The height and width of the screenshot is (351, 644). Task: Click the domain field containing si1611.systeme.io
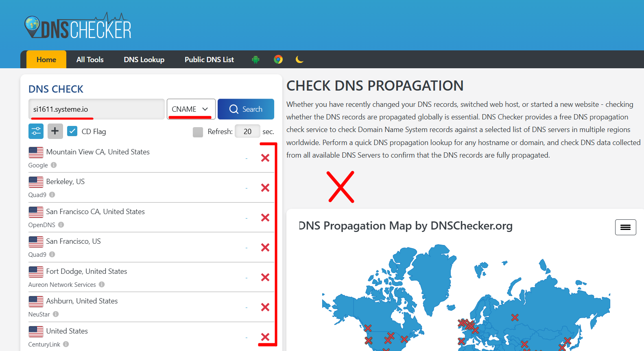[96, 109]
